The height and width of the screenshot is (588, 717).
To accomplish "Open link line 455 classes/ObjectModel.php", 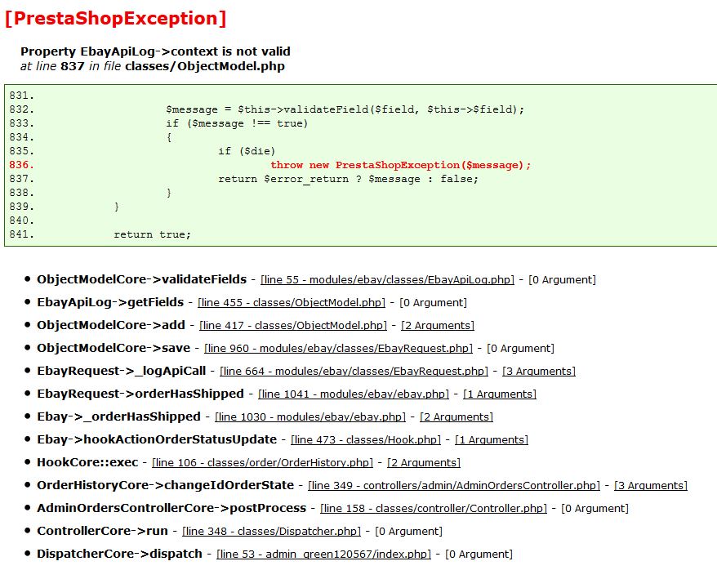I will click(292, 303).
